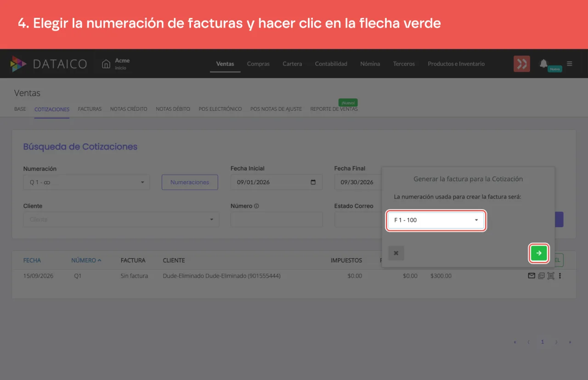Switch to the COTIZACIONES tab
Image resolution: width=588 pixels, height=380 pixels.
[x=52, y=109]
